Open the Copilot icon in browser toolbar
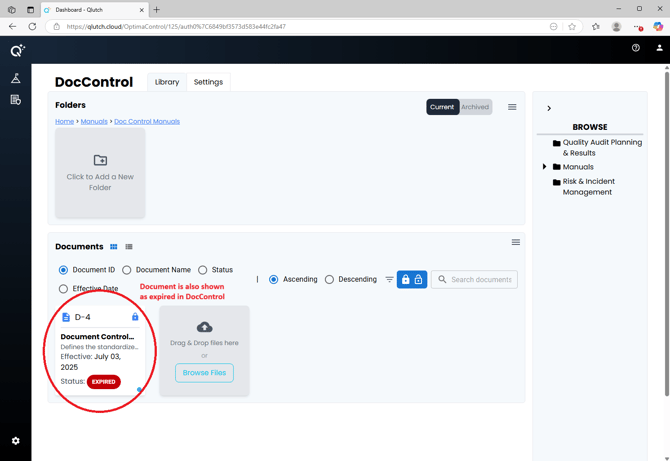The width and height of the screenshot is (670, 461). click(658, 26)
